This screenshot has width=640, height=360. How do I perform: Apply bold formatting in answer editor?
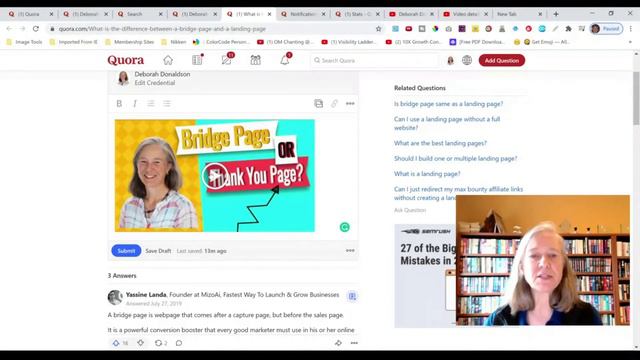[119, 104]
